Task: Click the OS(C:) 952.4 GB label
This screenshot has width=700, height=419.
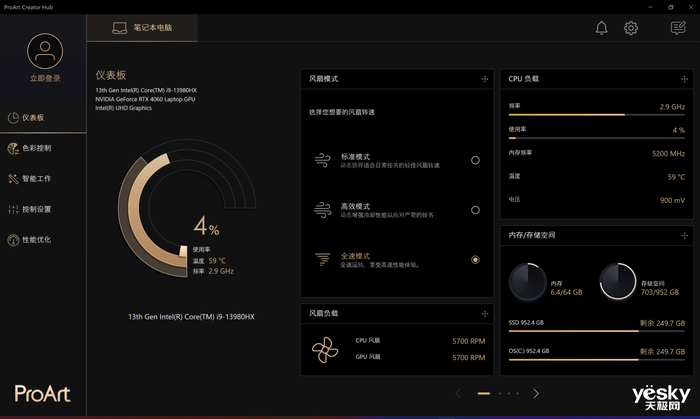Action: [529, 351]
